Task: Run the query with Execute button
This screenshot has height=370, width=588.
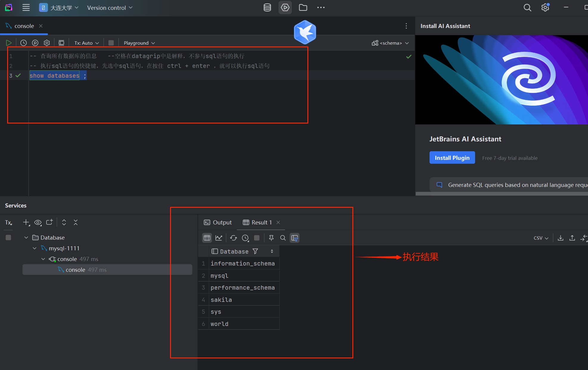Action: coord(9,43)
